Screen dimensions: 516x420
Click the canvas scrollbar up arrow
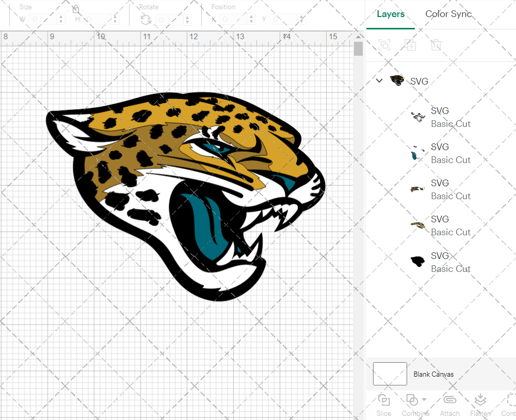coord(359,37)
